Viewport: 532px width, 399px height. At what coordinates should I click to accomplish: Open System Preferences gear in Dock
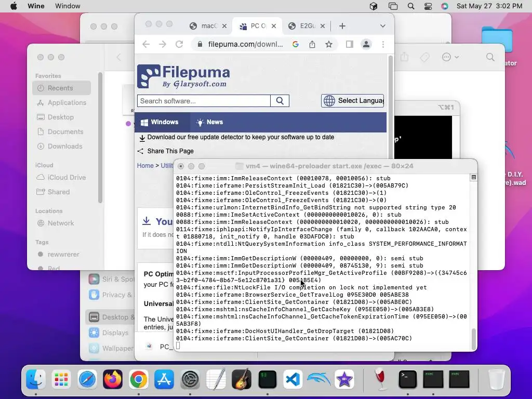tap(190, 379)
